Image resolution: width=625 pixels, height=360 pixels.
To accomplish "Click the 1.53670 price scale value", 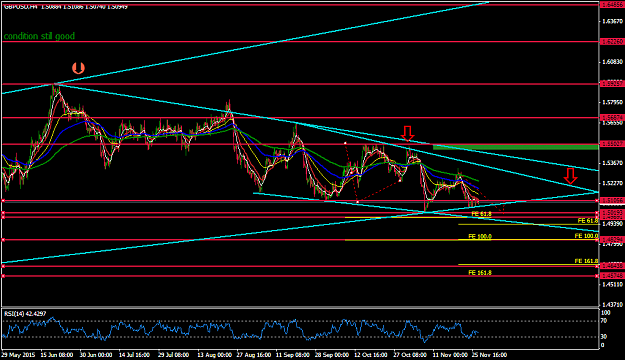I will click(612, 163).
